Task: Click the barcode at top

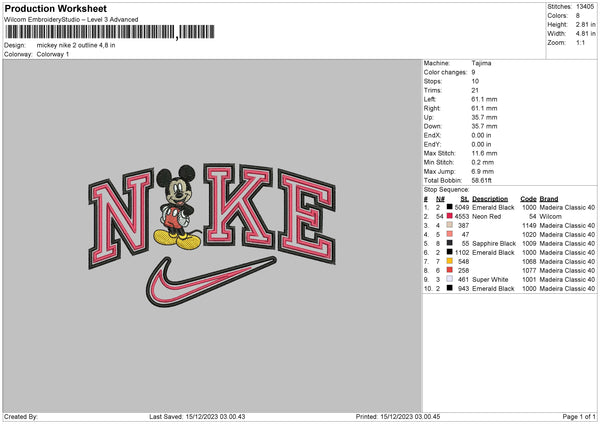Action: click(110, 32)
